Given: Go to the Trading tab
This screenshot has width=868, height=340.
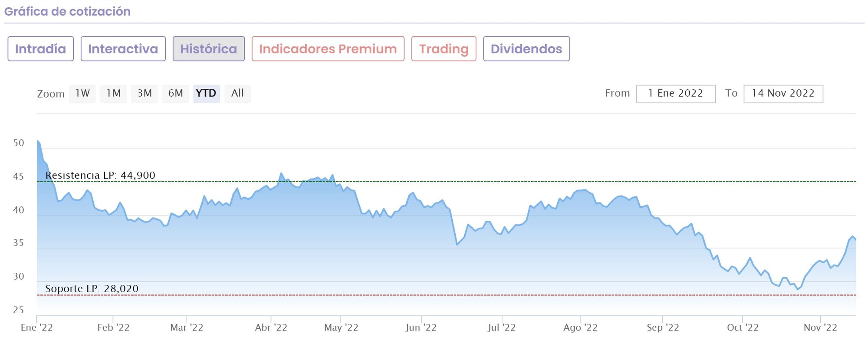Looking at the screenshot, I should coord(444,49).
